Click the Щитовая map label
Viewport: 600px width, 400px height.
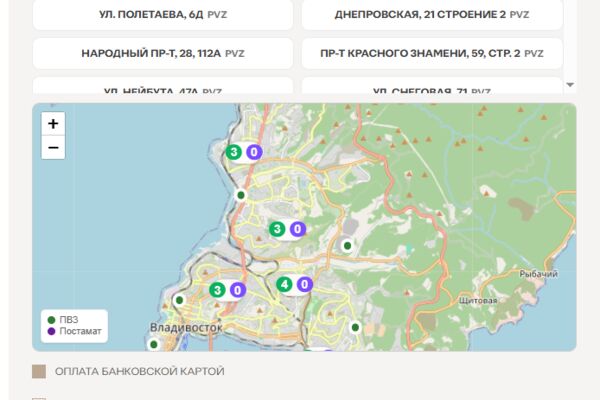click(478, 300)
